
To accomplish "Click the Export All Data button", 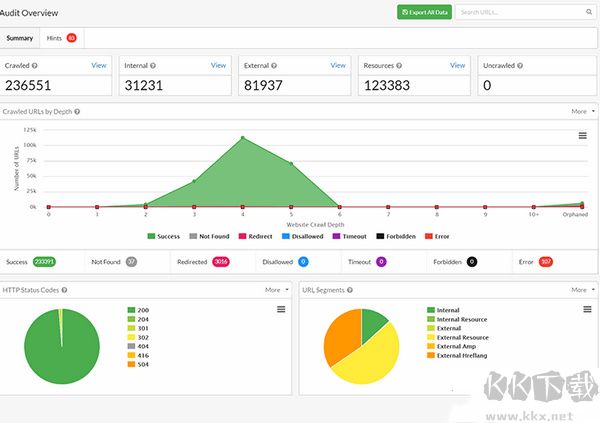I will (423, 12).
